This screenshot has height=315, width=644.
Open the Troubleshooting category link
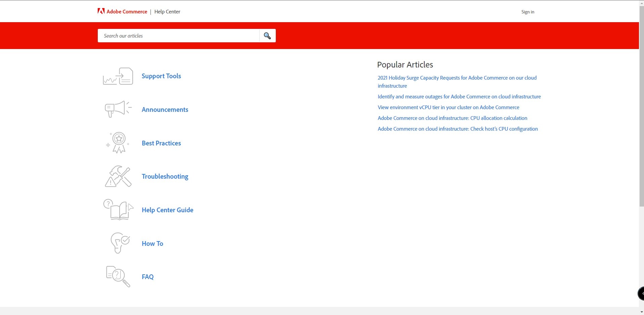(165, 177)
